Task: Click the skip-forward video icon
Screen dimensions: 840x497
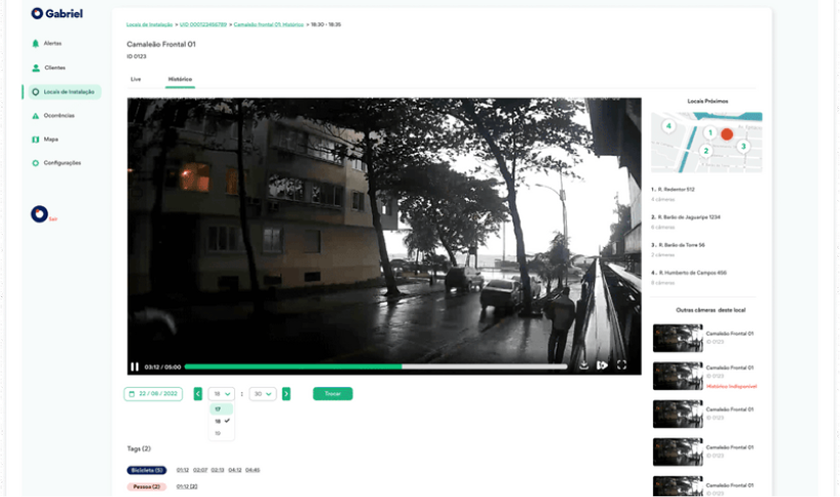Action: (602, 365)
